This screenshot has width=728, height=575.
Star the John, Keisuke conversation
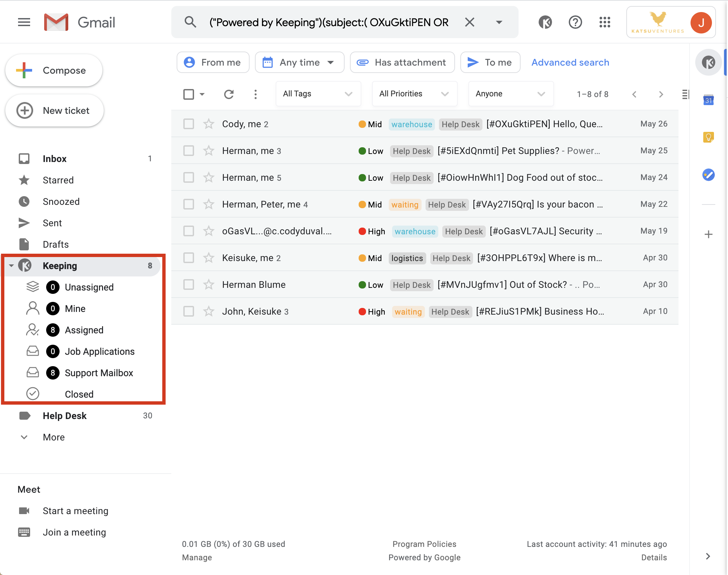[209, 311]
